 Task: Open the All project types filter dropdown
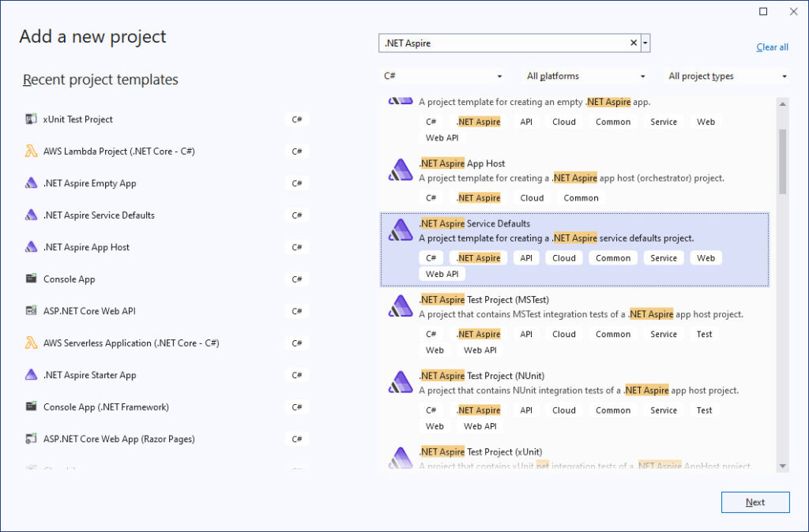tap(728, 77)
